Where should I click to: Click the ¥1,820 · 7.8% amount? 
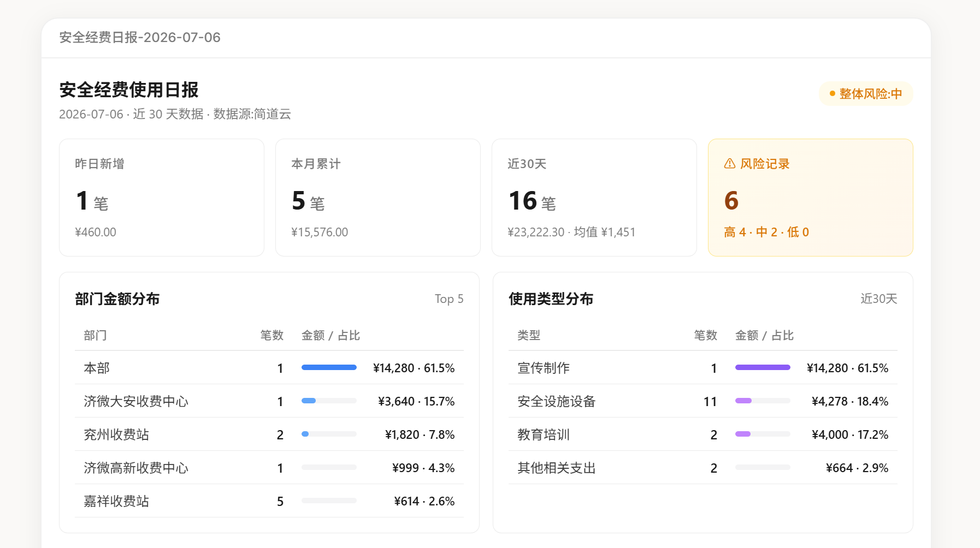click(420, 434)
